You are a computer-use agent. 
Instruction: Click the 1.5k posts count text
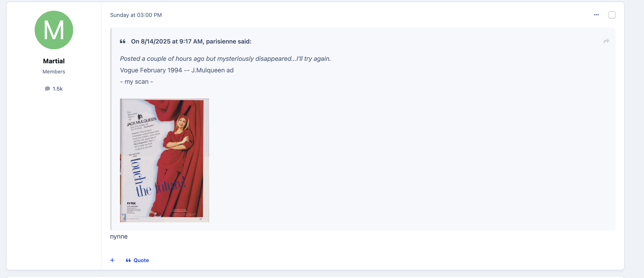[x=58, y=88]
